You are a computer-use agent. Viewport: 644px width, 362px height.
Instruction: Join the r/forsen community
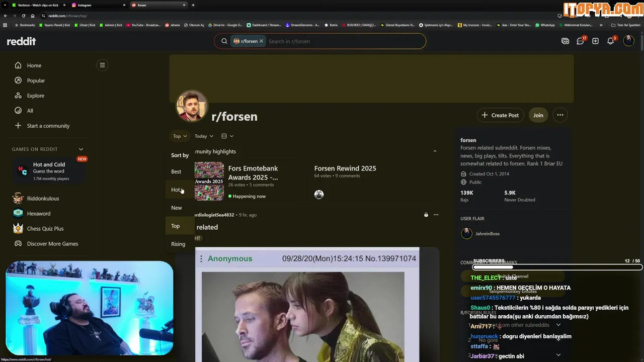click(x=538, y=115)
